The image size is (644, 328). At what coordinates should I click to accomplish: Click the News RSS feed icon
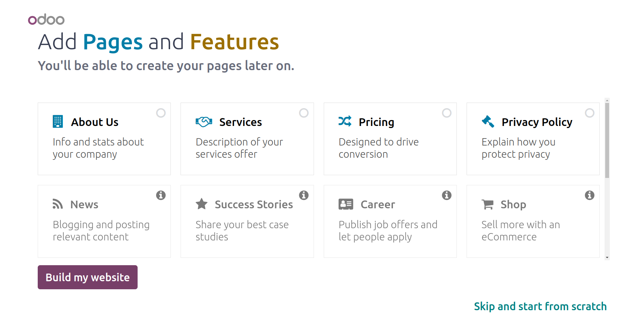(58, 204)
